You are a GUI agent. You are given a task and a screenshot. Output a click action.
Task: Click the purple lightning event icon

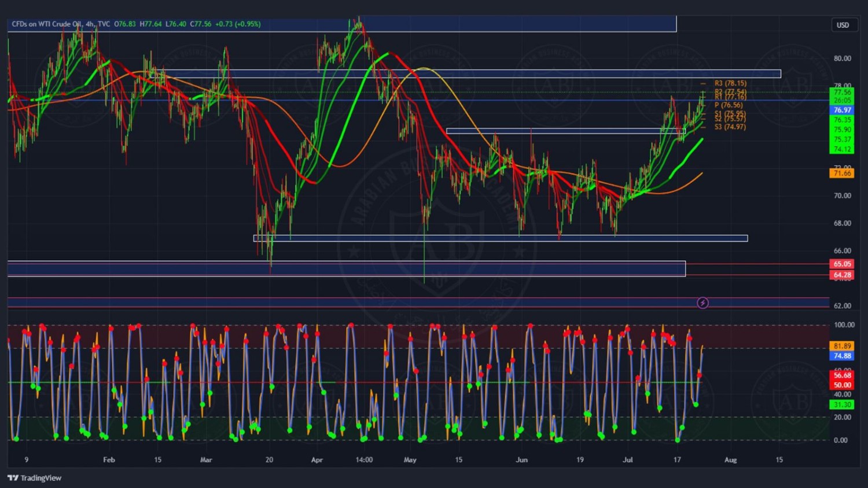point(703,303)
